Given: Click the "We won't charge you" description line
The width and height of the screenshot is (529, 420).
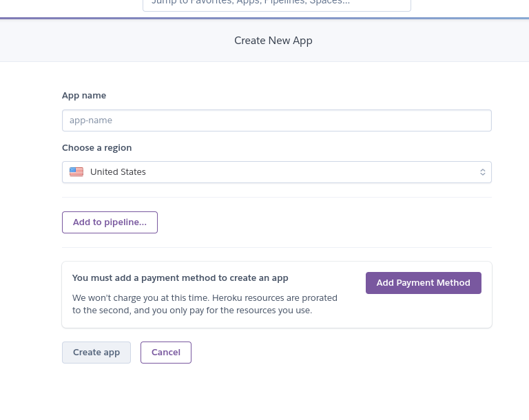Looking at the screenshot, I should pyautogui.click(x=205, y=298).
